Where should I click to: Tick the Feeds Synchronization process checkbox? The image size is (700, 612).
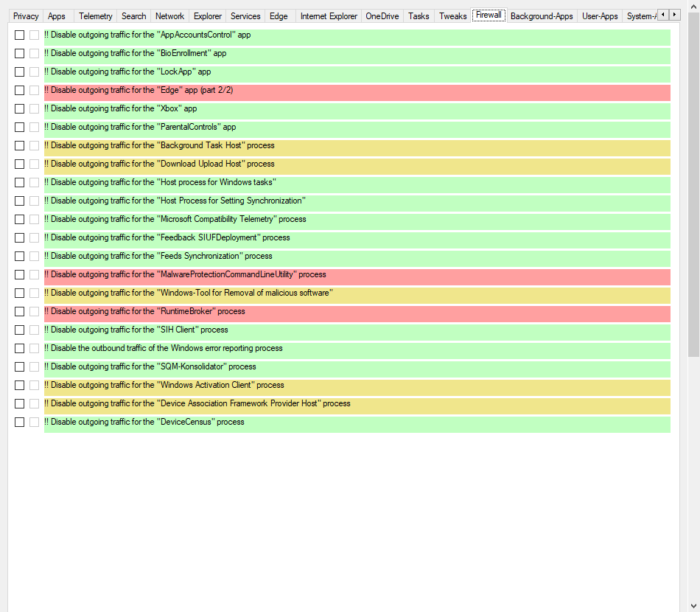point(20,256)
